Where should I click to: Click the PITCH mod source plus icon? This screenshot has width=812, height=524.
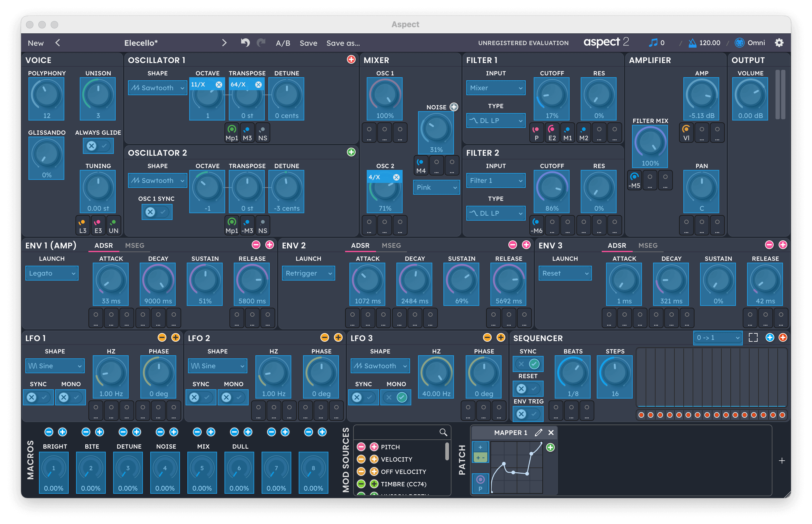[374, 447]
